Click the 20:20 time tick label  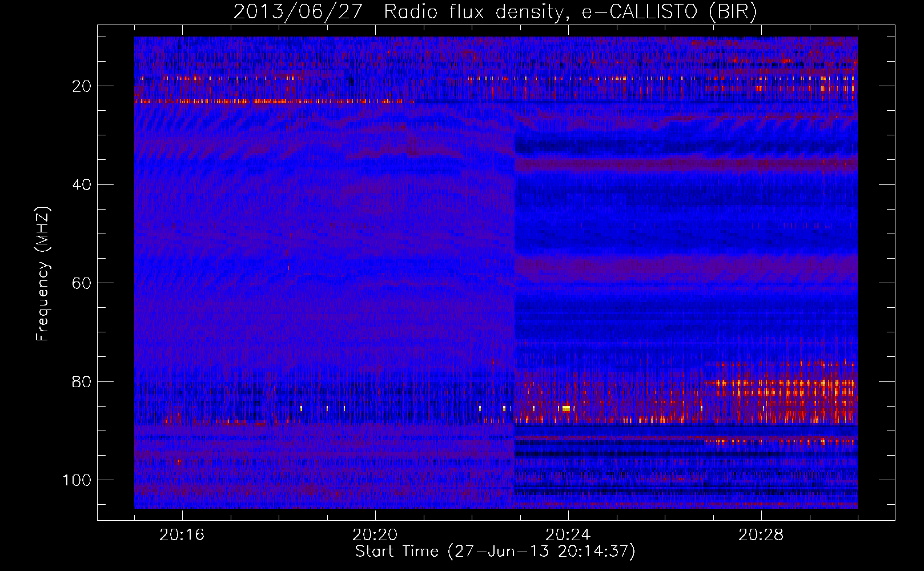375,535
